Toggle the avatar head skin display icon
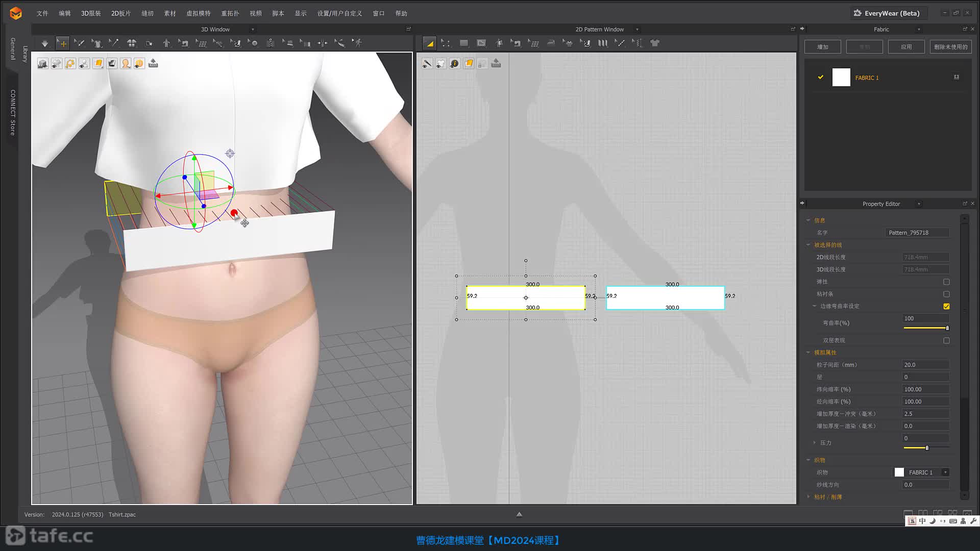 [x=126, y=63]
